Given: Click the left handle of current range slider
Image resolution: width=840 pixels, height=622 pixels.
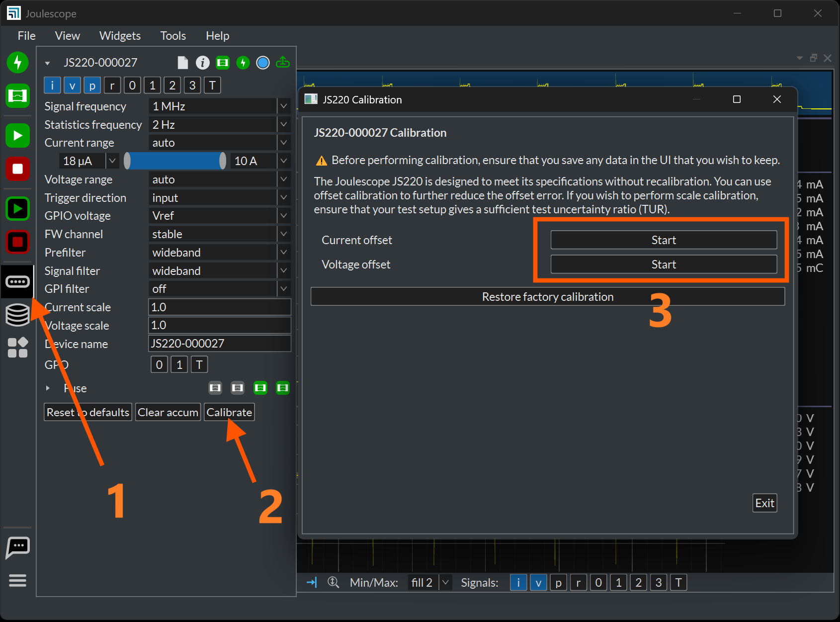Looking at the screenshot, I should (x=127, y=161).
